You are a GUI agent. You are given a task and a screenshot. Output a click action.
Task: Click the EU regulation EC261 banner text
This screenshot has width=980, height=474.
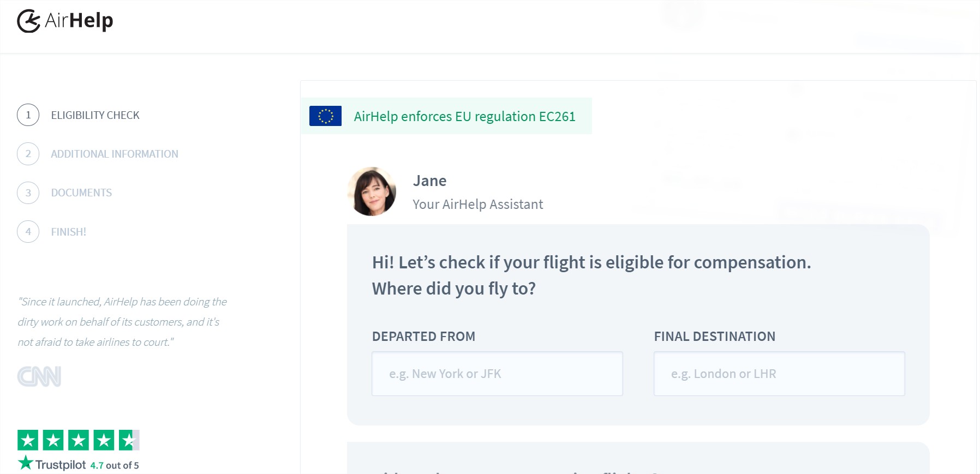[464, 116]
